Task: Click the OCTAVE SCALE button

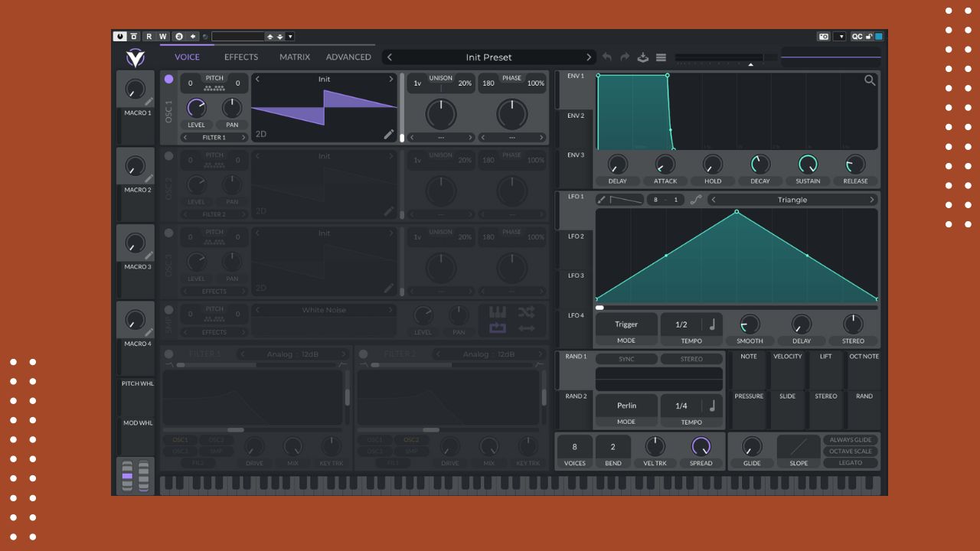Action: (x=850, y=451)
